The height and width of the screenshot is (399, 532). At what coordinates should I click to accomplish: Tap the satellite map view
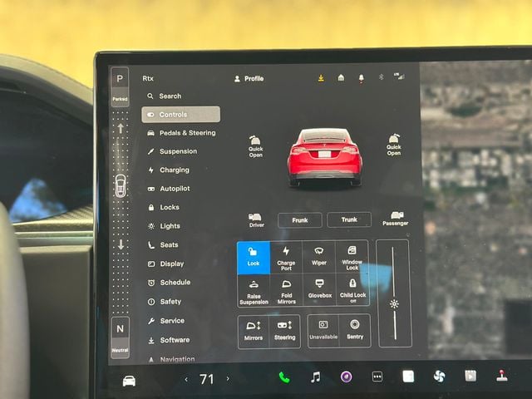pos(476,209)
